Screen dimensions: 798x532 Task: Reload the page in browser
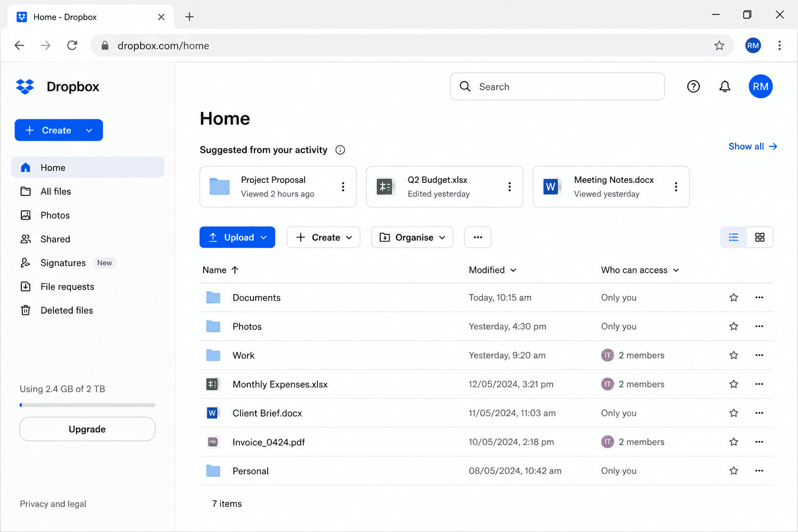[72, 46]
